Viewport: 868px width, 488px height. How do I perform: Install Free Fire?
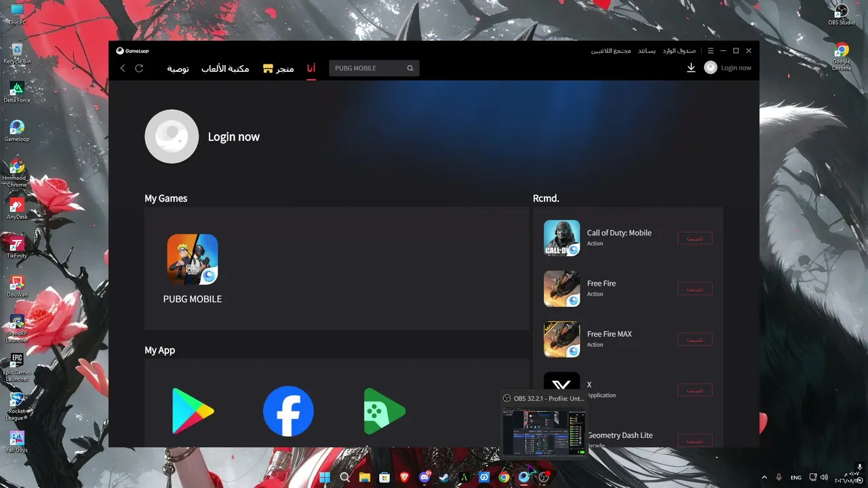[695, 289]
